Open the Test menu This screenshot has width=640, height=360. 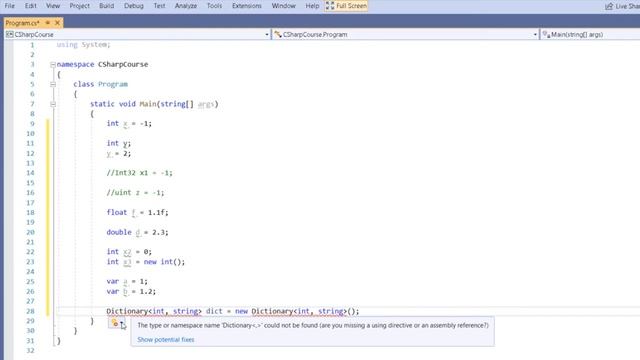160,6
